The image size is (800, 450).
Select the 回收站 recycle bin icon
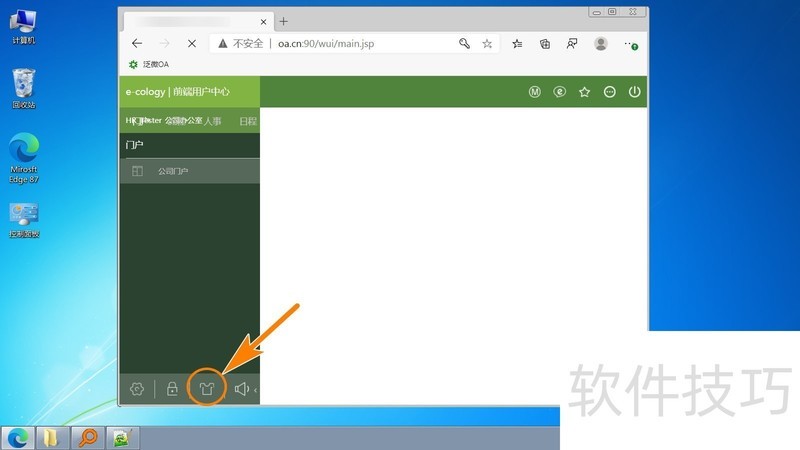23,89
